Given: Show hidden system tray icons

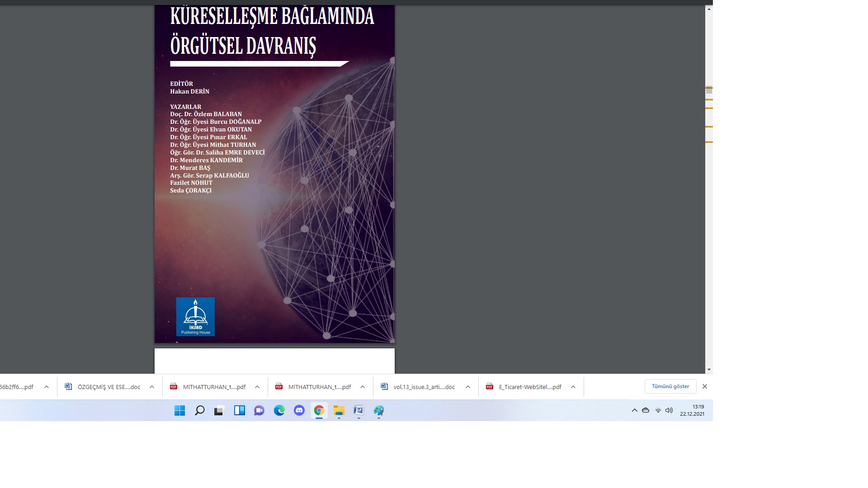Looking at the screenshot, I should [x=634, y=410].
